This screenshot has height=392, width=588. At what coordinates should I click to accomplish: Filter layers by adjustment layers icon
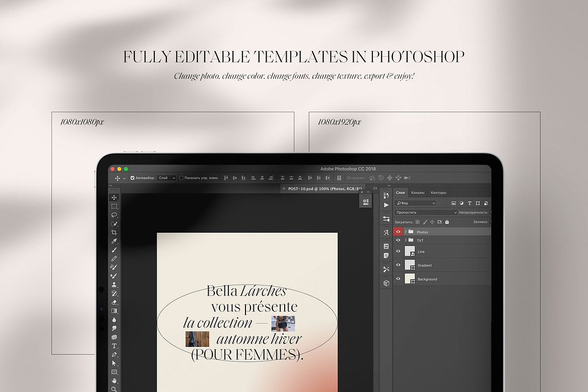point(462,203)
